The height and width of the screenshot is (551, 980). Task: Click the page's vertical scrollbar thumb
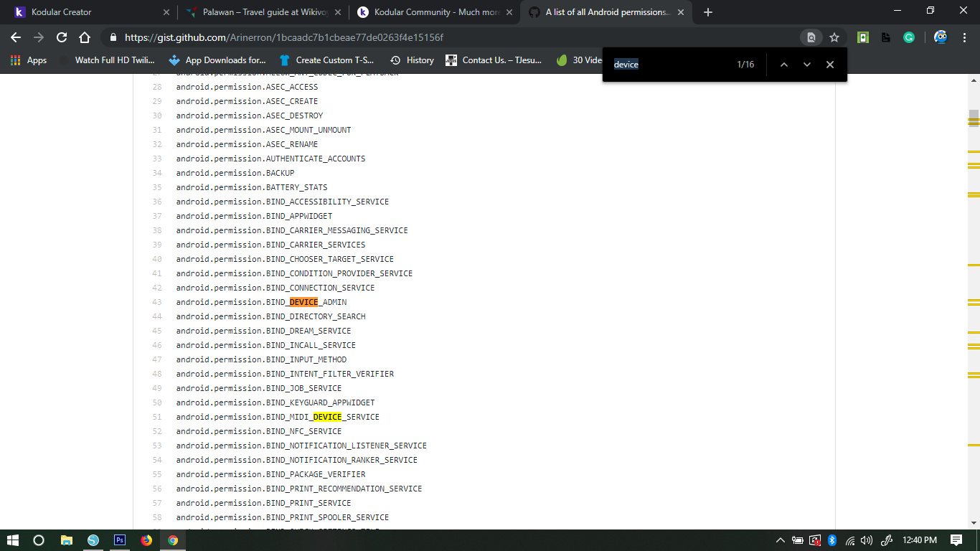[x=974, y=118]
